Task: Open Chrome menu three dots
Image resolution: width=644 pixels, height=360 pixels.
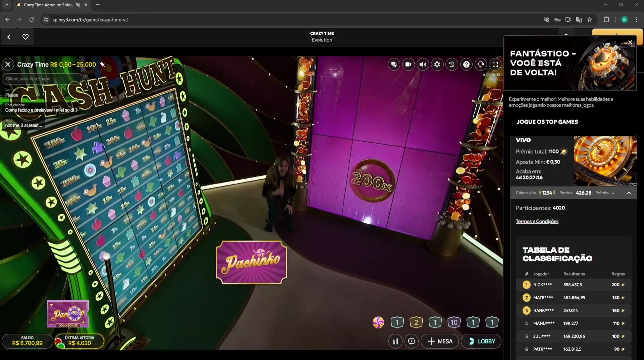Action: 636,19
